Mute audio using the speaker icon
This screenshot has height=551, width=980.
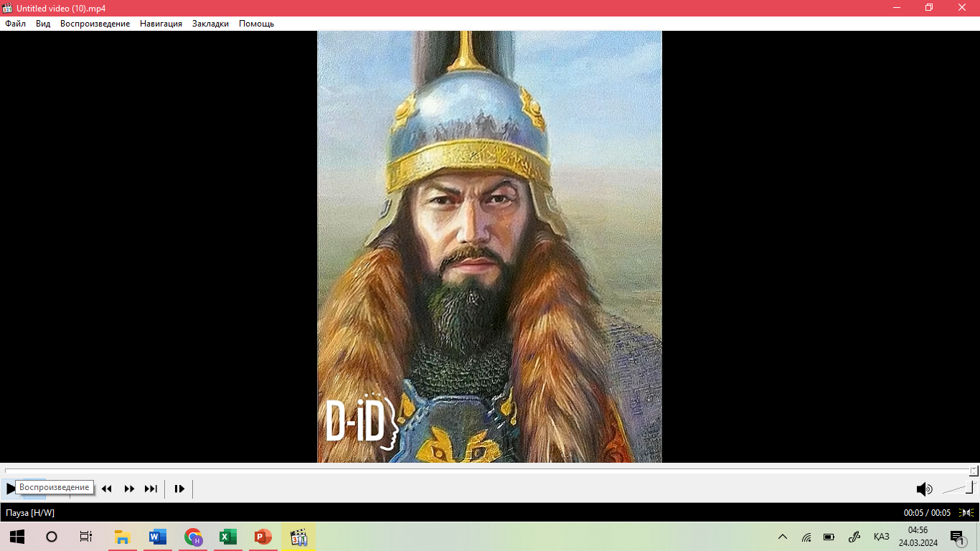924,489
